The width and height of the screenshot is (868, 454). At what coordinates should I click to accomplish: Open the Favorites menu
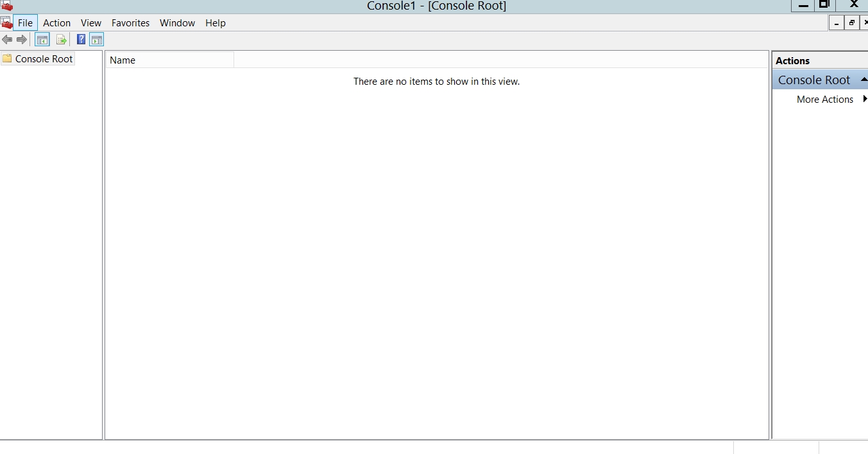click(x=130, y=23)
